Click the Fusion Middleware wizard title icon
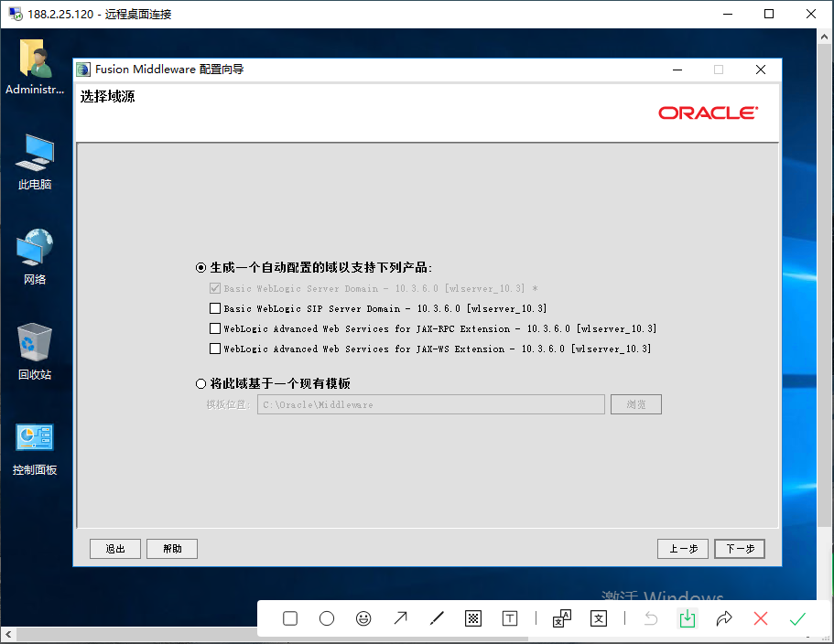The width and height of the screenshot is (834, 644). click(x=83, y=70)
